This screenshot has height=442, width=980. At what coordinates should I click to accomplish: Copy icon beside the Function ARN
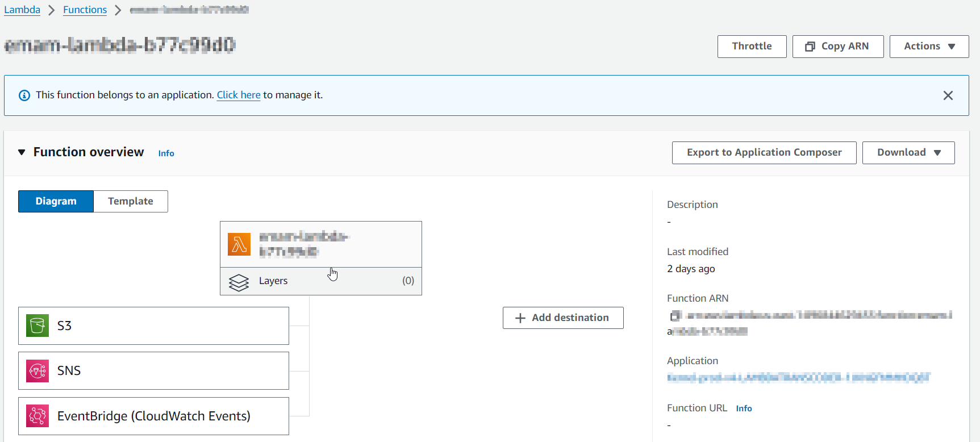click(675, 315)
